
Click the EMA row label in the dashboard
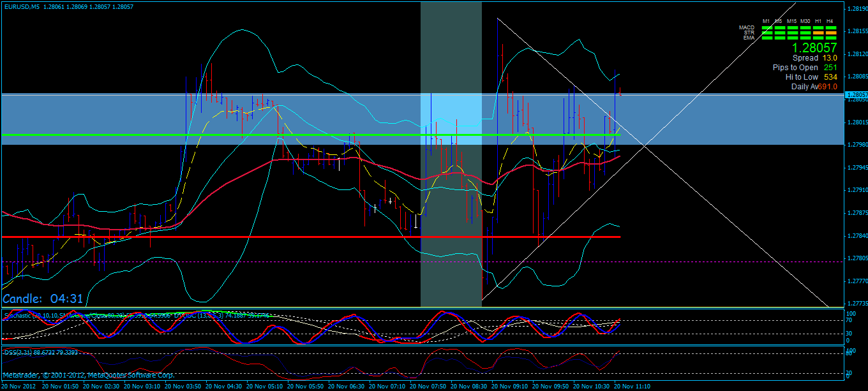pyautogui.click(x=749, y=37)
